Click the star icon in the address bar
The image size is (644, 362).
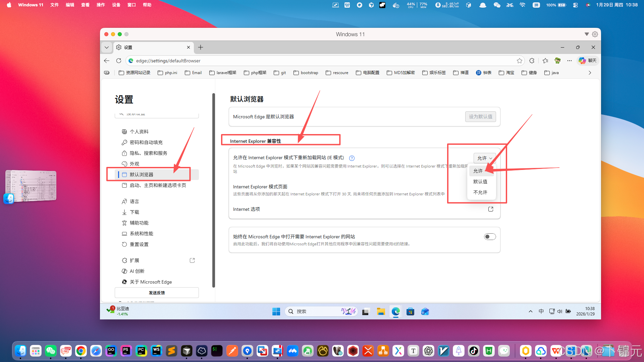(x=519, y=61)
